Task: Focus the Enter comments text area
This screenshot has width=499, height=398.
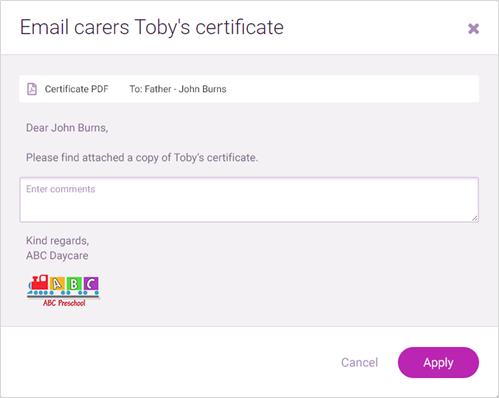Action: tap(249, 200)
